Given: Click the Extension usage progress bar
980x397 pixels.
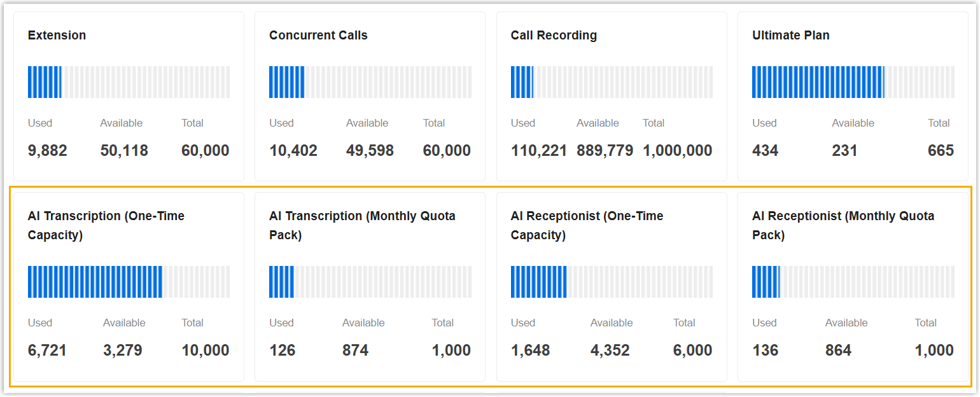Looking at the screenshot, I should pos(129,82).
